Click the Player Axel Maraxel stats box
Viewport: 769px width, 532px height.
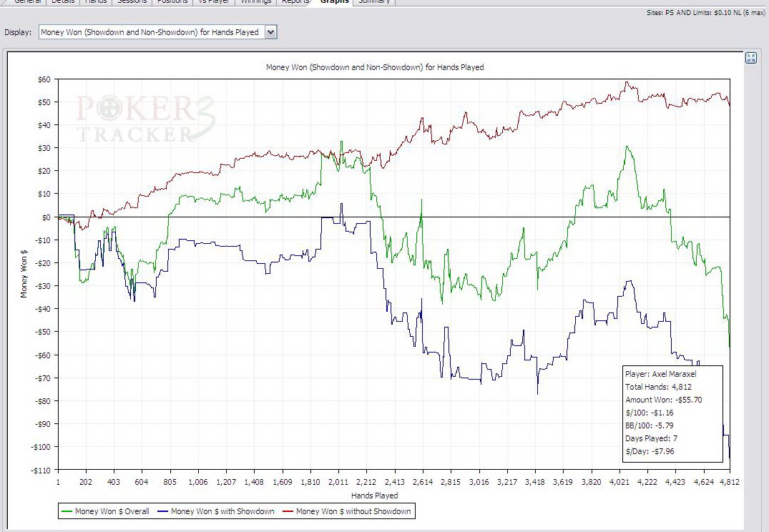click(x=672, y=413)
